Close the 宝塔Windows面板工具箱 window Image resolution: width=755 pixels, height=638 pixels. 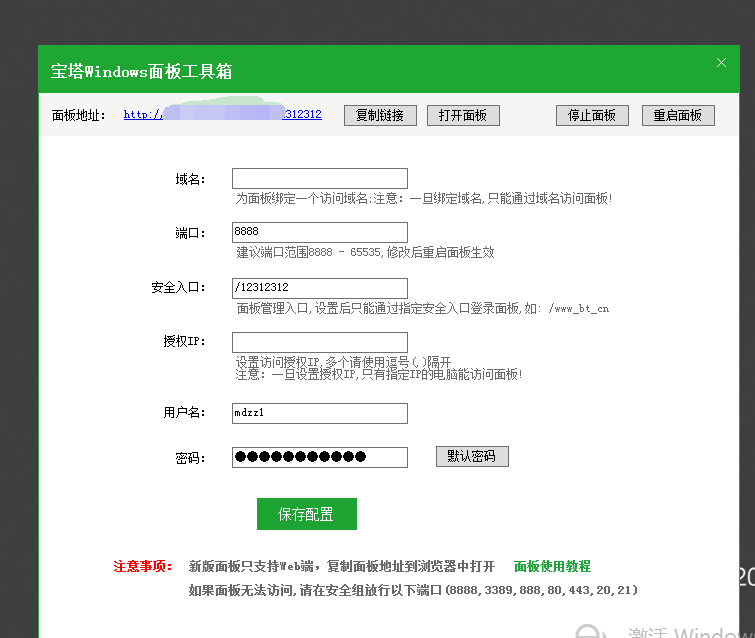721,63
